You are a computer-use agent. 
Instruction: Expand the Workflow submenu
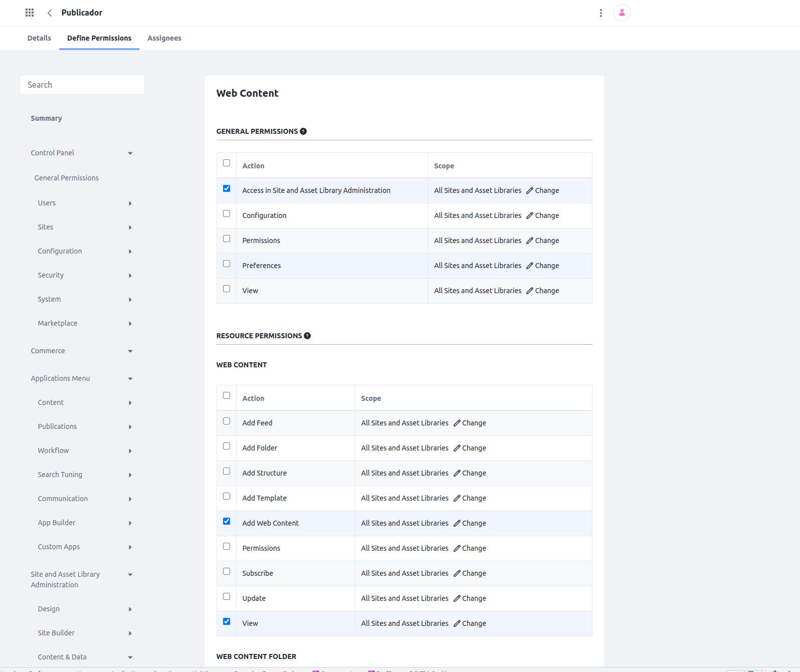(130, 451)
